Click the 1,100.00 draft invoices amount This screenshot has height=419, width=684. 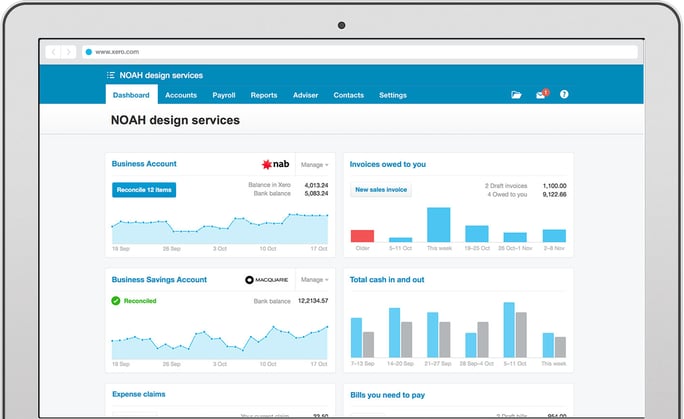pyautogui.click(x=554, y=186)
